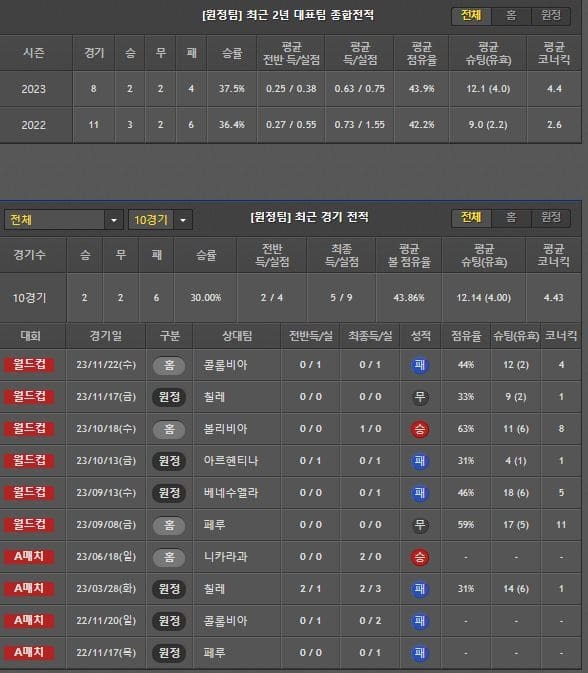Click 홈 pill in 볼리비아 row

[169, 429]
